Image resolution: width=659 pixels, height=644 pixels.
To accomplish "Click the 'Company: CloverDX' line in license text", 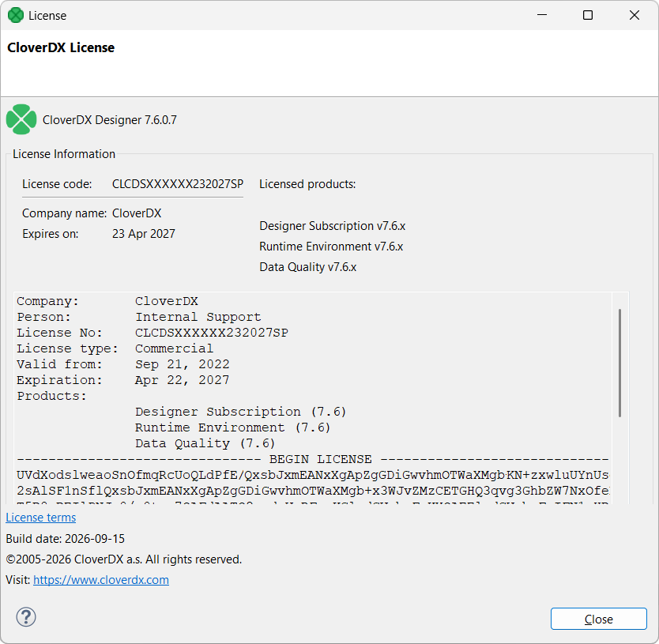I will (x=107, y=301).
